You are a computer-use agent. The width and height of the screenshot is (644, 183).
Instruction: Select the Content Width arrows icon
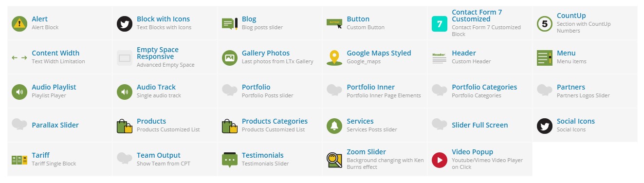(x=19, y=57)
